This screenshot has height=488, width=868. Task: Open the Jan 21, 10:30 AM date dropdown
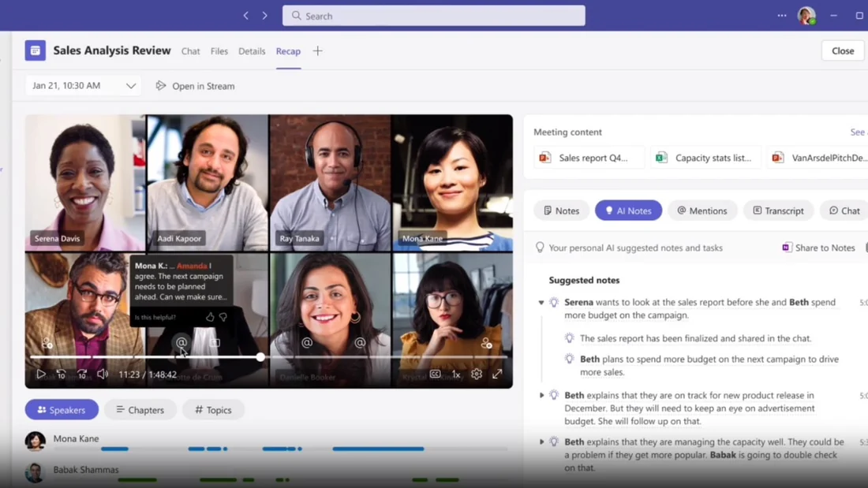[83, 86]
